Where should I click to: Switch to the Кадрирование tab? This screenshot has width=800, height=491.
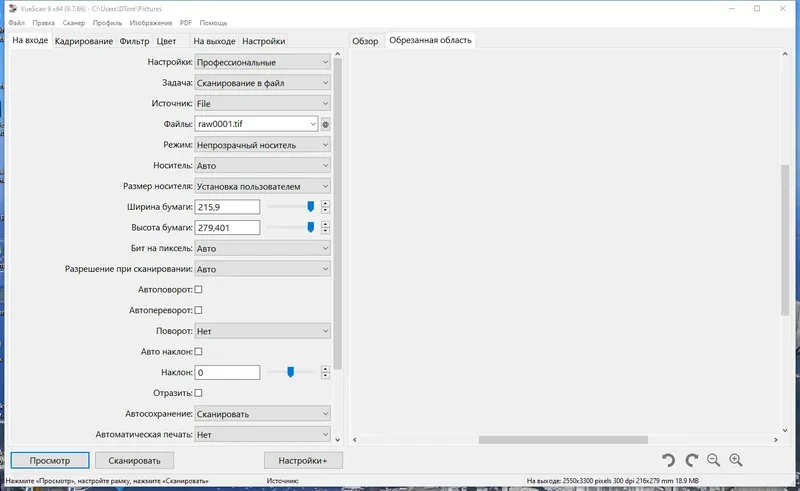(84, 41)
